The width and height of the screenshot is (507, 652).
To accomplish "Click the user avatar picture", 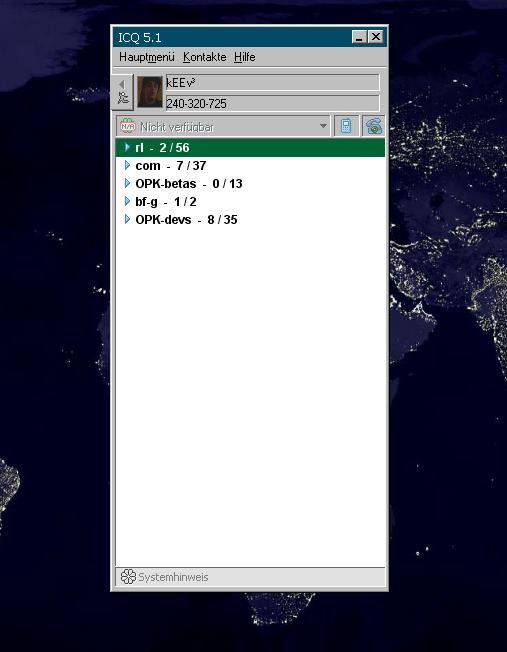I will point(150,92).
